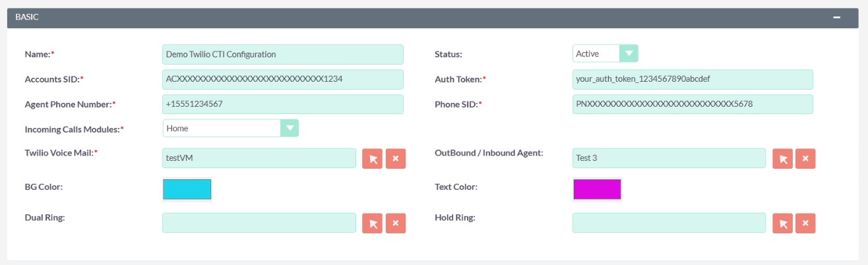Viewport: 868px width, 265px height.
Task: Clear the Dual Ring field
Action: [x=396, y=223]
